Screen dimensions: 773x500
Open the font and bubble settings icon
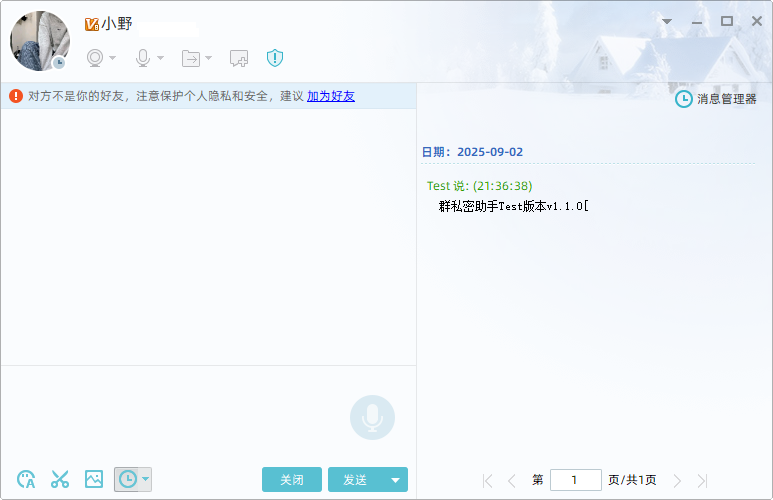[27, 479]
